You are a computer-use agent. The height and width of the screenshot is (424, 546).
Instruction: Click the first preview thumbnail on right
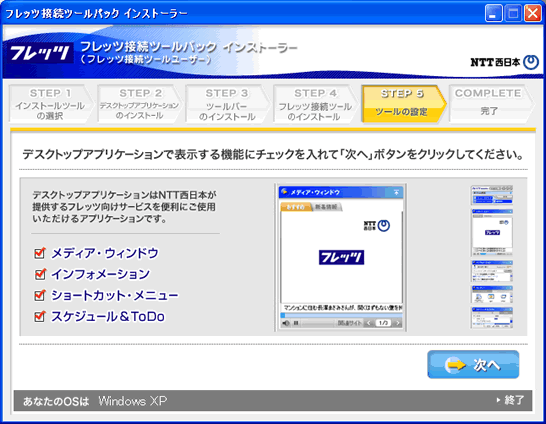pyautogui.click(x=492, y=195)
